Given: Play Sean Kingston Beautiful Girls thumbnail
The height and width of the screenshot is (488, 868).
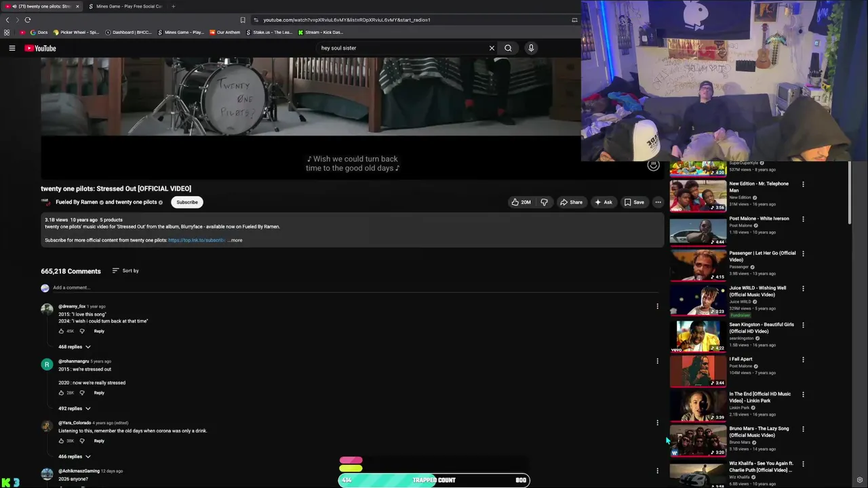Looking at the screenshot, I should pyautogui.click(x=698, y=336).
